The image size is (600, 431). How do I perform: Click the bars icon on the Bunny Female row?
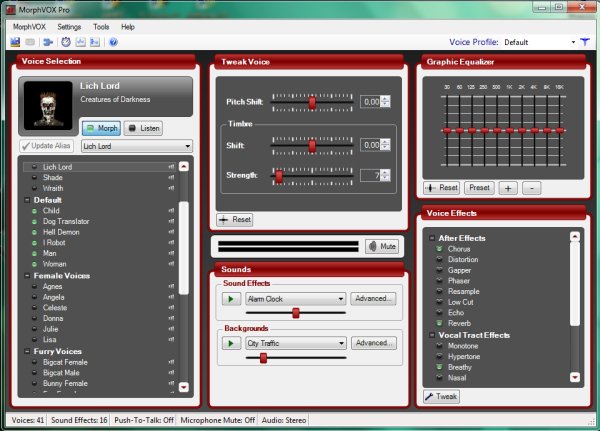click(171, 383)
